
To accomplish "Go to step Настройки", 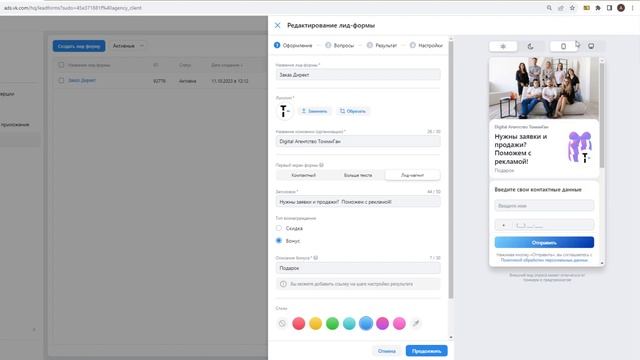I will [x=426, y=45].
